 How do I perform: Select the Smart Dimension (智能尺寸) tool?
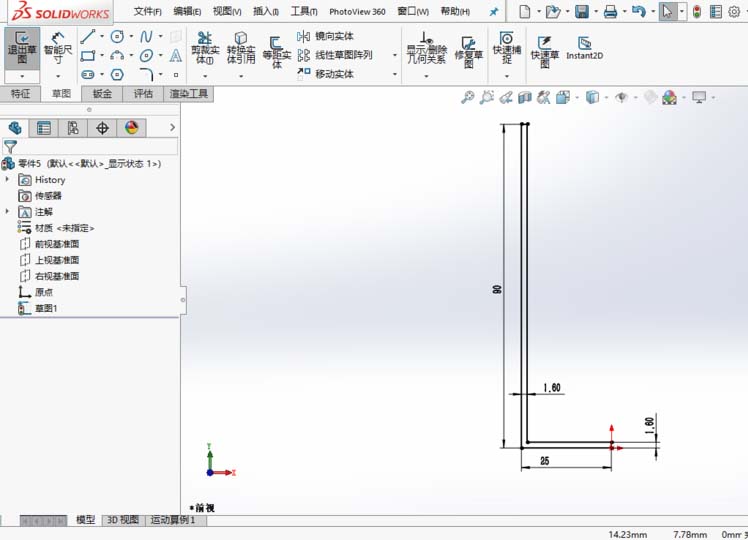58,48
